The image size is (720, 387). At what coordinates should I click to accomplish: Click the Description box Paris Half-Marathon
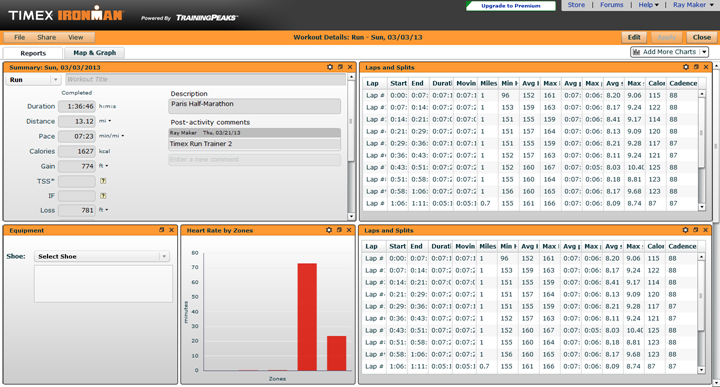coord(254,106)
